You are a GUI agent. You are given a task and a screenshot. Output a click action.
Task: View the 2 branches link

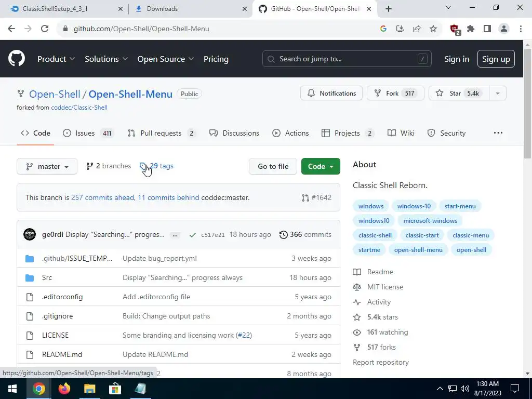click(x=109, y=166)
